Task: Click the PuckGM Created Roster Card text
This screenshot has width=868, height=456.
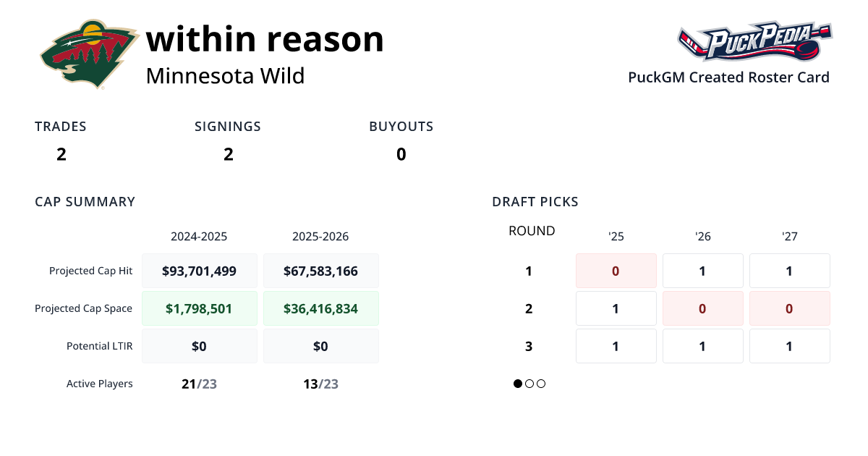Action: click(728, 77)
